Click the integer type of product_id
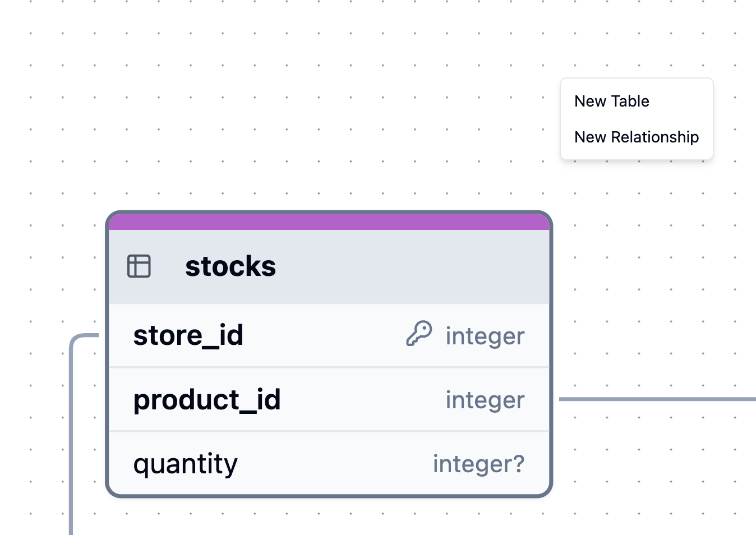Image resolution: width=756 pixels, height=535 pixels. tap(485, 400)
